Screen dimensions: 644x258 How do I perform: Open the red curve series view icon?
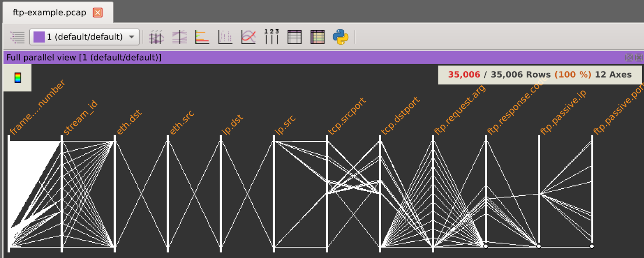point(248,37)
